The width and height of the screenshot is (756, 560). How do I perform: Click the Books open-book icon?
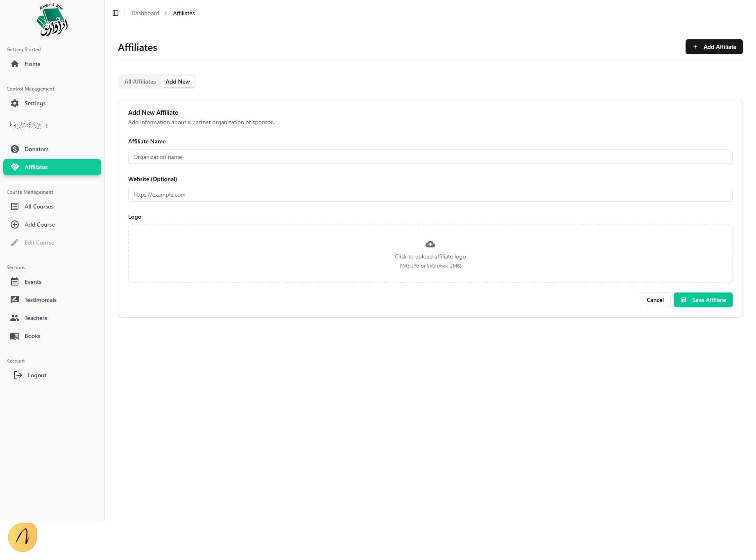[15, 336]
